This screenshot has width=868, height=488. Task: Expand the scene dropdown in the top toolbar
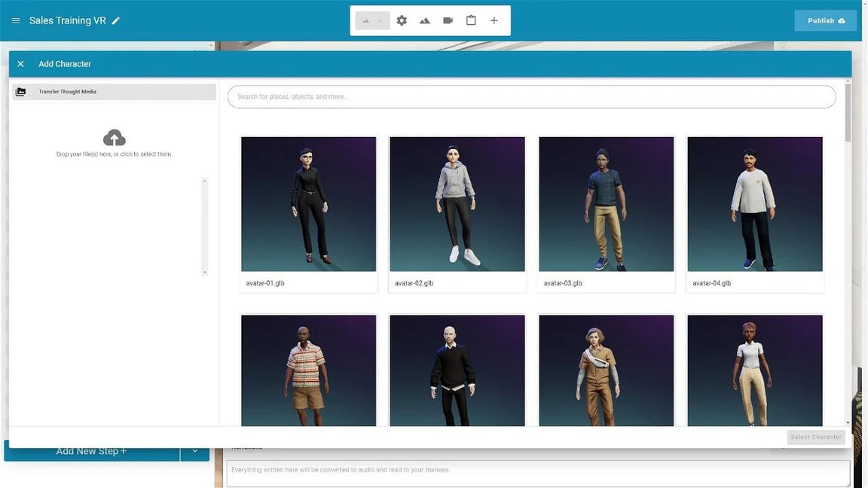tap(373, 20)
